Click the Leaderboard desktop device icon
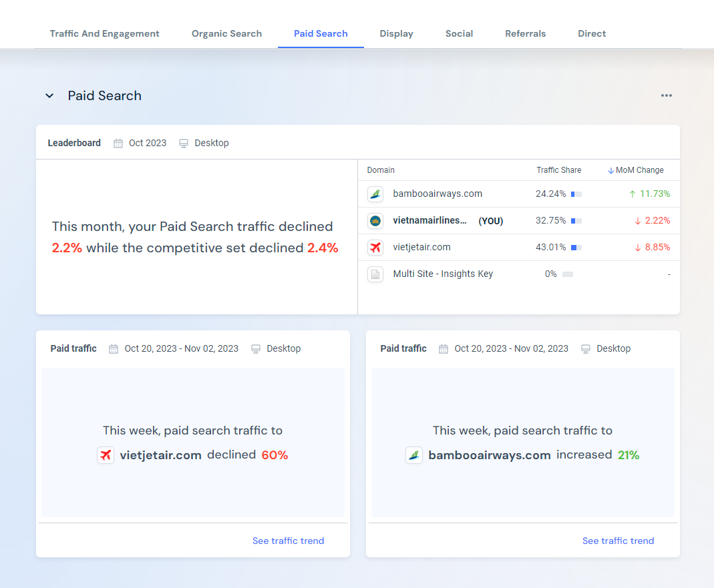 click(184, 143)
